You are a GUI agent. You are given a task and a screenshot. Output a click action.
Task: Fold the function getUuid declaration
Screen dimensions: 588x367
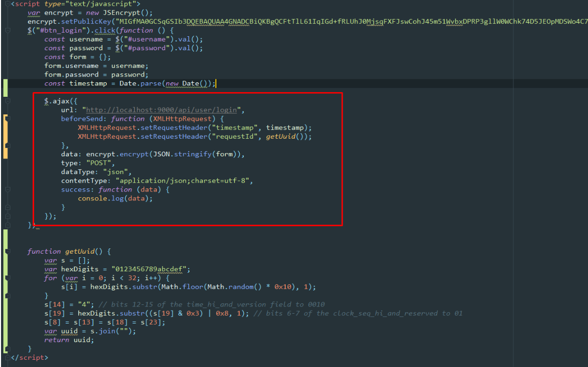(7, 252)
